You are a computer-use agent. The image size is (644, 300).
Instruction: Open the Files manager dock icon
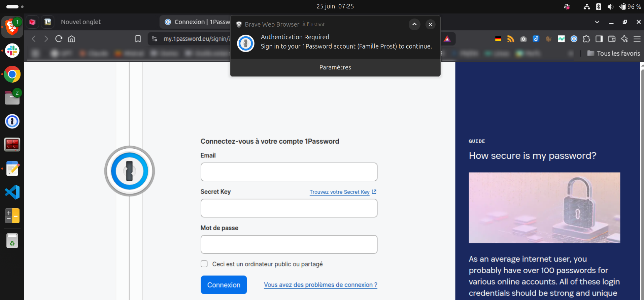[12, 98]
